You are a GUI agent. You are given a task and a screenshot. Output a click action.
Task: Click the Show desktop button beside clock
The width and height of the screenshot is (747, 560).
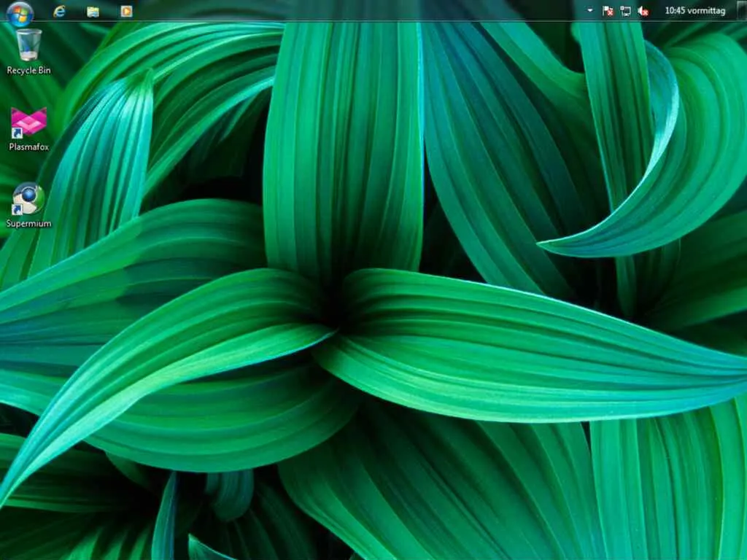tap(741, 10)
